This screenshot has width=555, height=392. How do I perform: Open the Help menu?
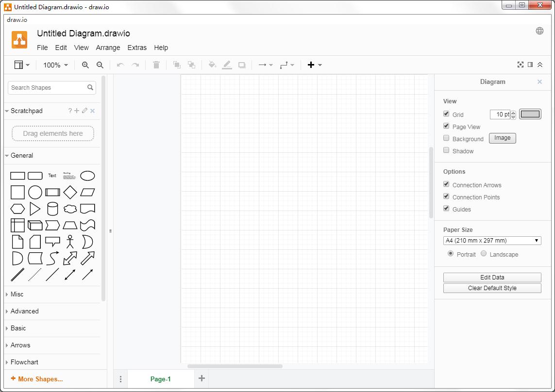click(x=161, y=48)
